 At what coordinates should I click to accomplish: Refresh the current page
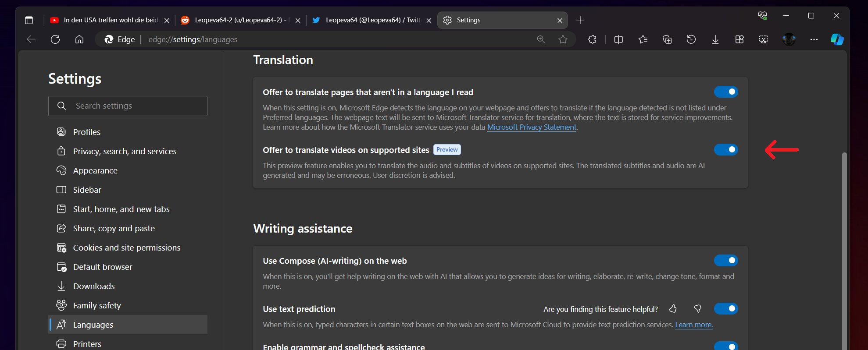pos(55,39)
